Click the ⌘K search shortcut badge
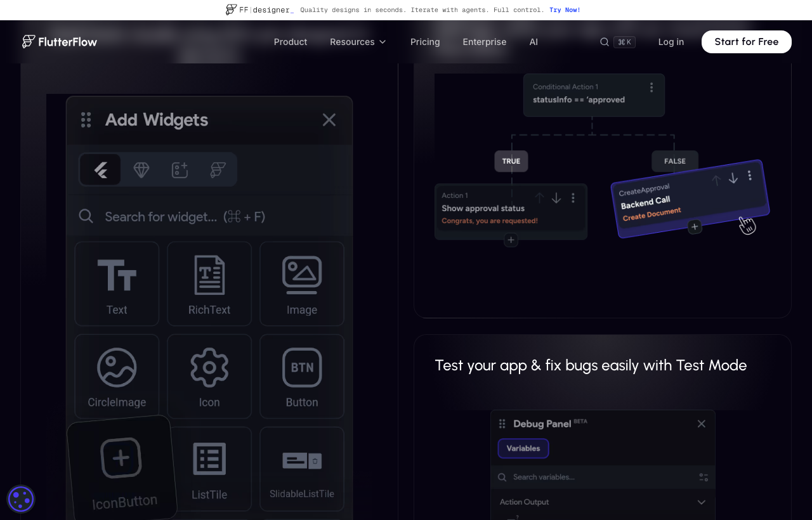Viewport: 812px width, 520px height. (x=624, y=42)
